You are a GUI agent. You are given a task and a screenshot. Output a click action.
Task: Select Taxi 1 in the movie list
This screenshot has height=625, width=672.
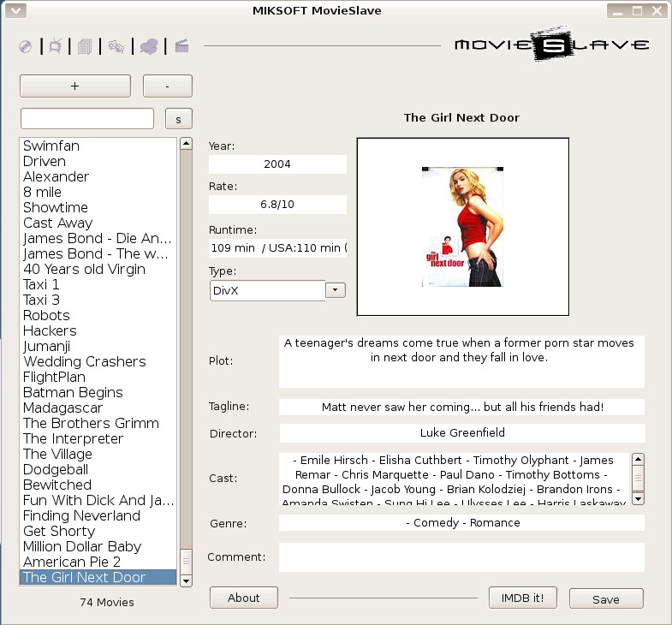98,285
